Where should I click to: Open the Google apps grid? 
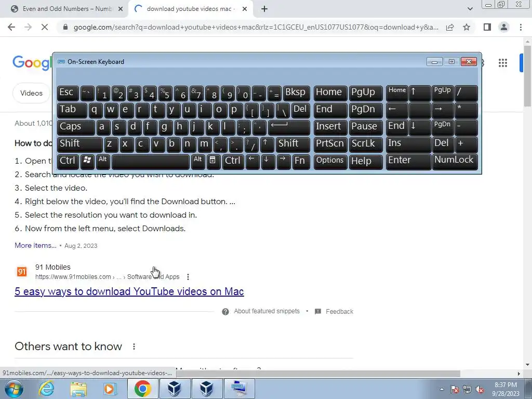(503, 63)
